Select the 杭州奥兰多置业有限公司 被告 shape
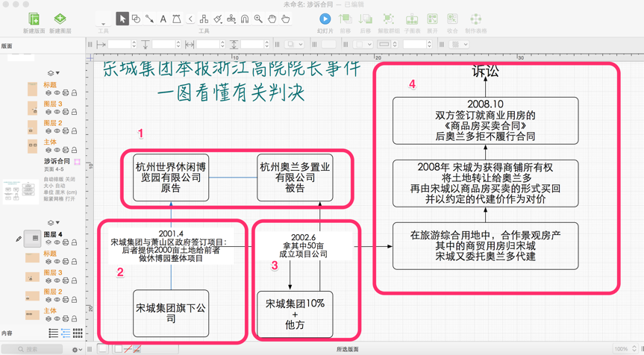Image resolution: width=644 pixels, height=355 pixels. 295,177
